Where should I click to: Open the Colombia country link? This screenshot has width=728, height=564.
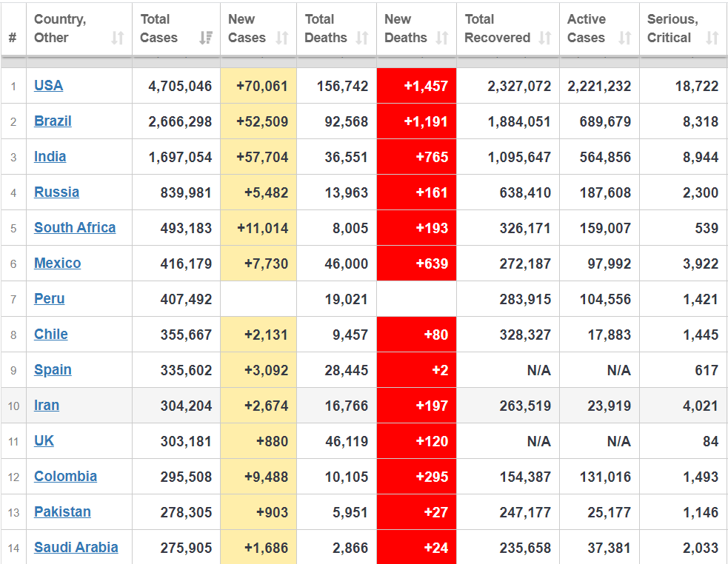pyautogui.click(x=65, y=476)
